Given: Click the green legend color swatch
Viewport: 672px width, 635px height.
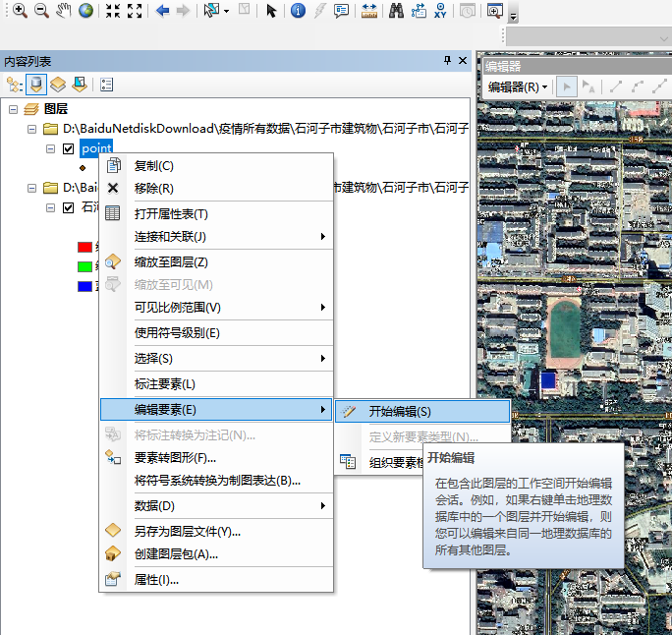Looking at the screenshot, I should (84, 266).
